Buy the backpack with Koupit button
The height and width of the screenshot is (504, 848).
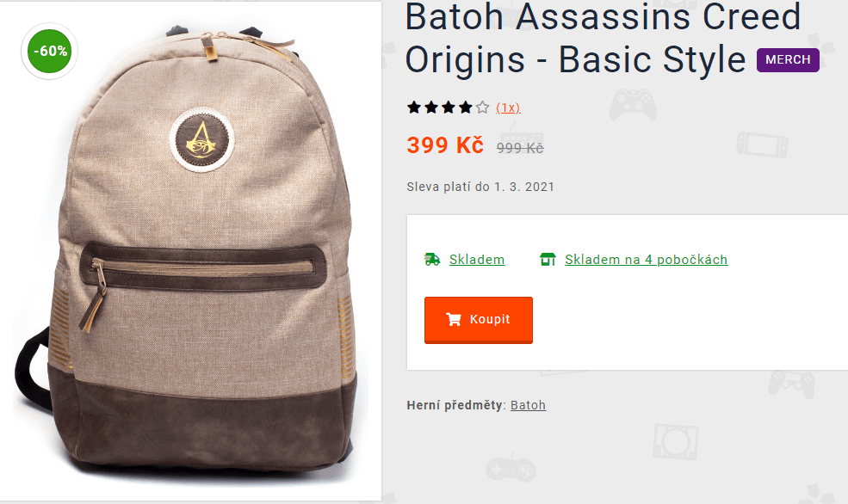(479, 320)
